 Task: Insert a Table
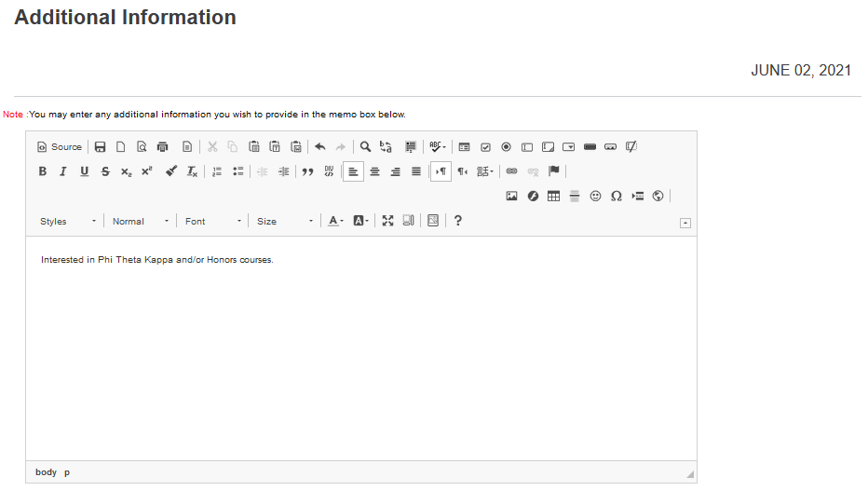[553, 196]
